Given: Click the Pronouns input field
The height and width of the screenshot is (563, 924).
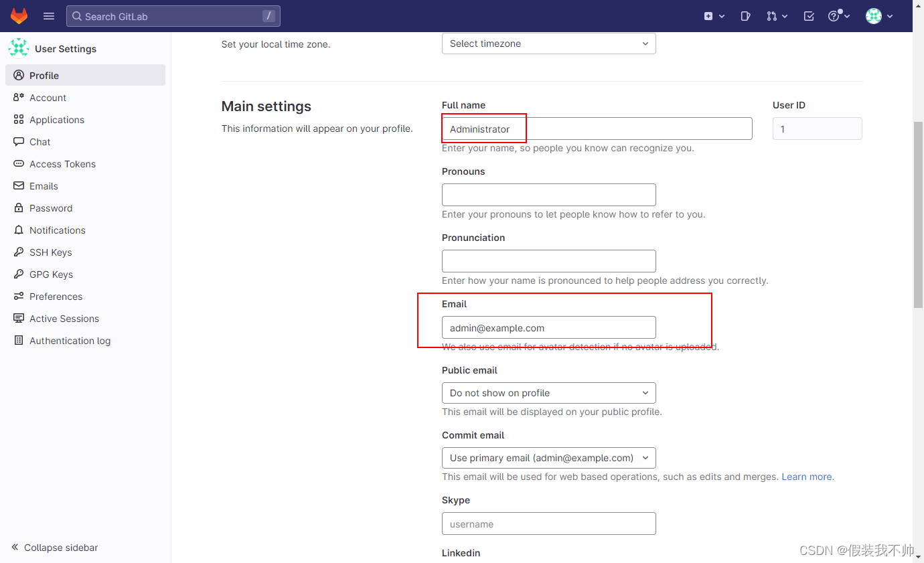Looking at the screenshot, I should (548, 195).
